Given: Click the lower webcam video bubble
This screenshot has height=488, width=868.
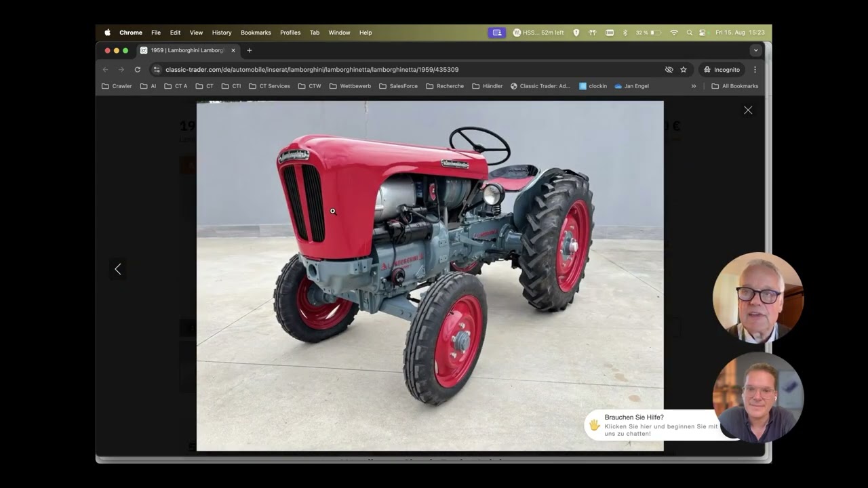Looking at the screenshot, I should point(757,397).
